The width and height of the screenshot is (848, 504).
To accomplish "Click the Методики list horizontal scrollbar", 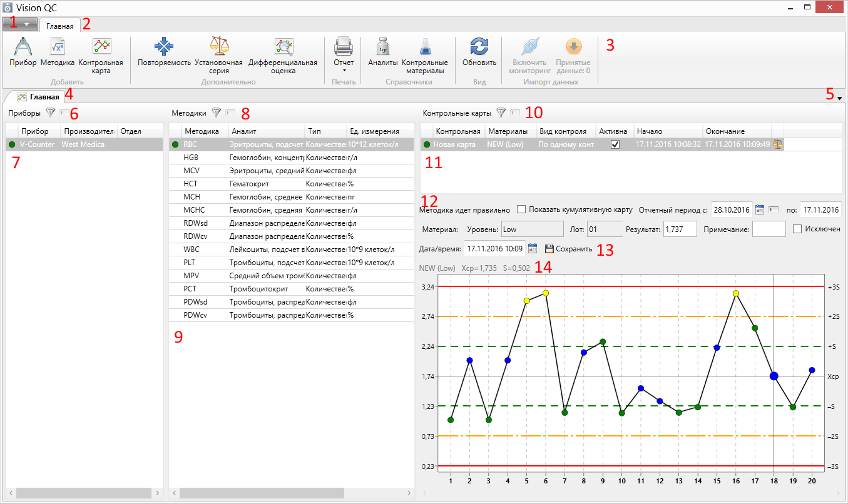I will pyautogui.click(x=263, y=493).
